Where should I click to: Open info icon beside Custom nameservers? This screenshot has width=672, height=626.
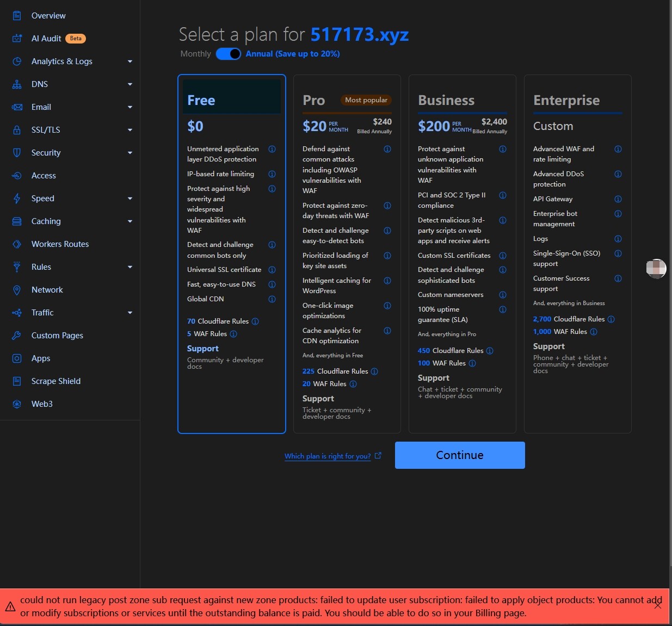pos(503,295)
